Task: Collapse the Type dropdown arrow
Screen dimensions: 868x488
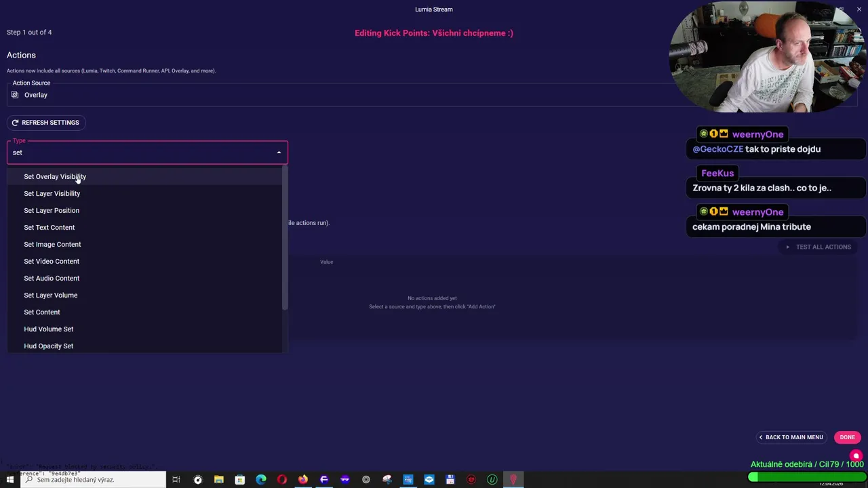Action: tap(279, 152)
